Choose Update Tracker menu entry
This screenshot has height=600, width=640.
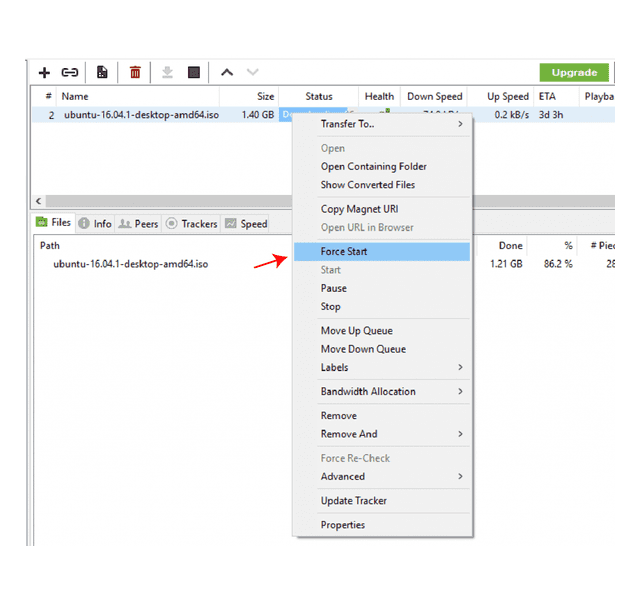pos(382,500)
